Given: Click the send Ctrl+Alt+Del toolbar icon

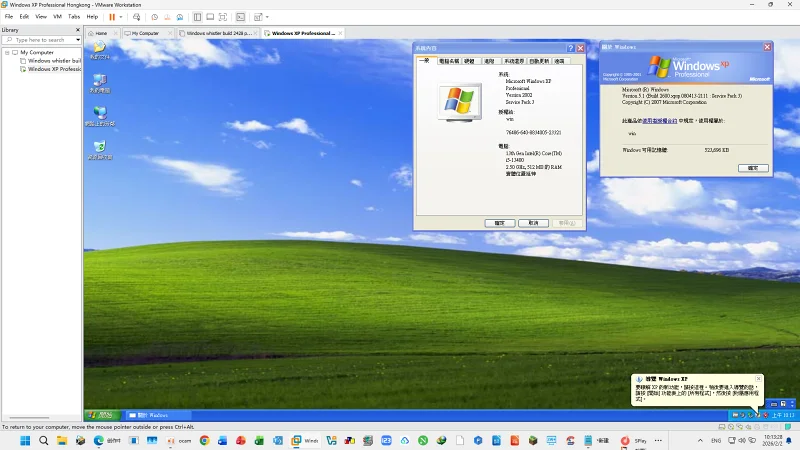Looking at the screenshot, I should tap(139, 17).
